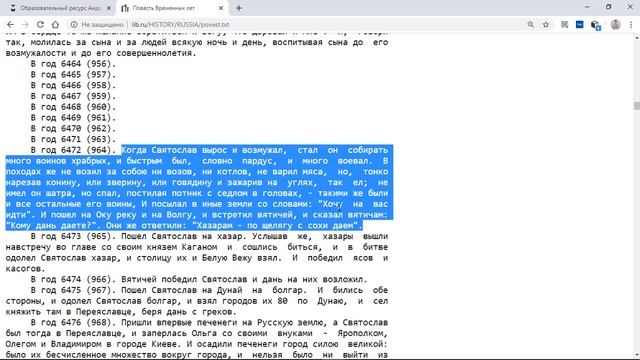Screen dimensions: 640x360
Task: Click the text 'В год 6472 (964).'
Action: pyautogui.click(x=73, y=150)
